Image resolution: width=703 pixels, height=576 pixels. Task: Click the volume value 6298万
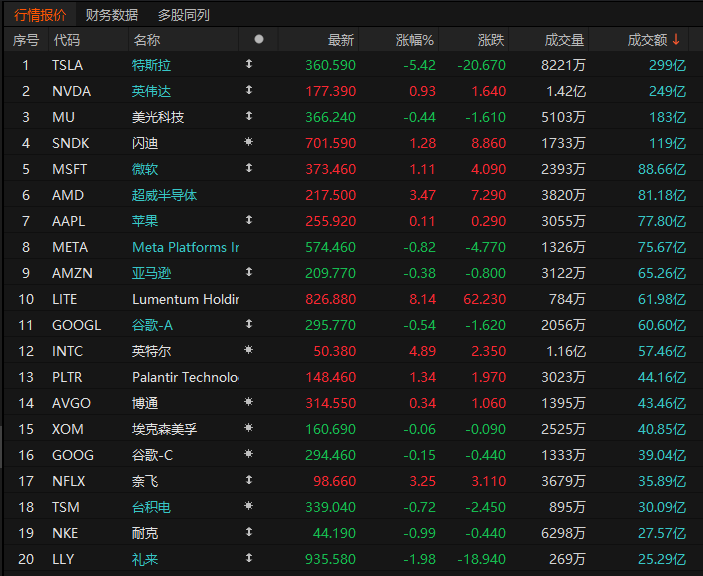point(563,533)
